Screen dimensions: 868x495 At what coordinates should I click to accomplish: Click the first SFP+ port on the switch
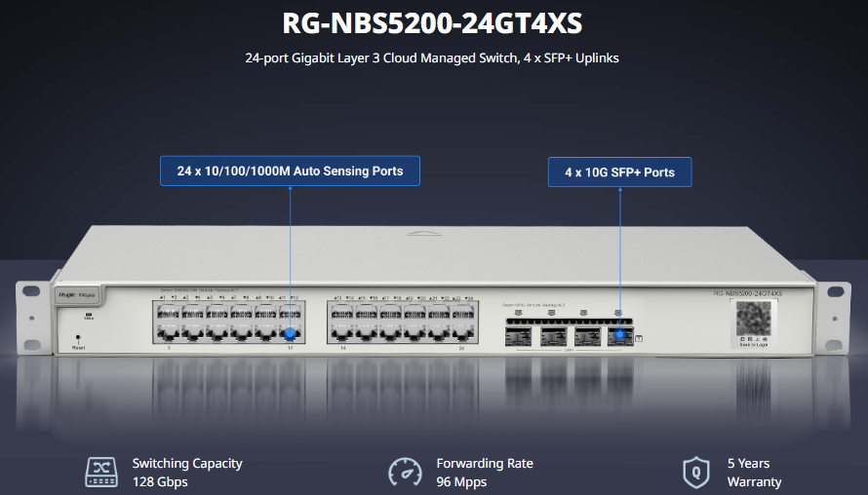coord(518,336)
